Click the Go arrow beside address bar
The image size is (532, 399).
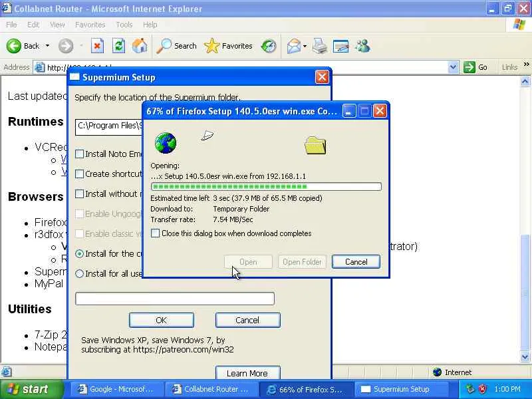pyautogui.click(x=475, y=67)
